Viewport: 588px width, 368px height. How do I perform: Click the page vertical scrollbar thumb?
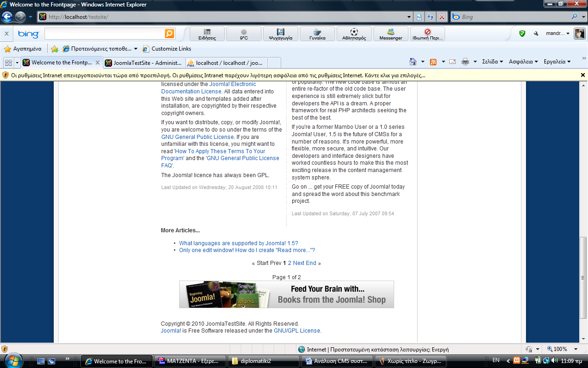583,277
